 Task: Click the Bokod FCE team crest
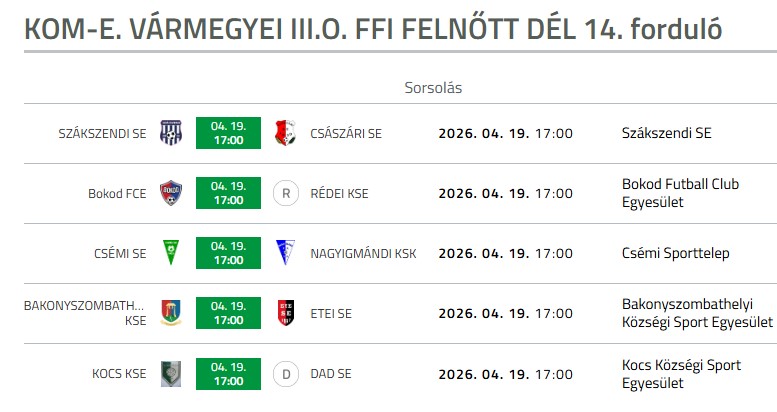point(171,193)
